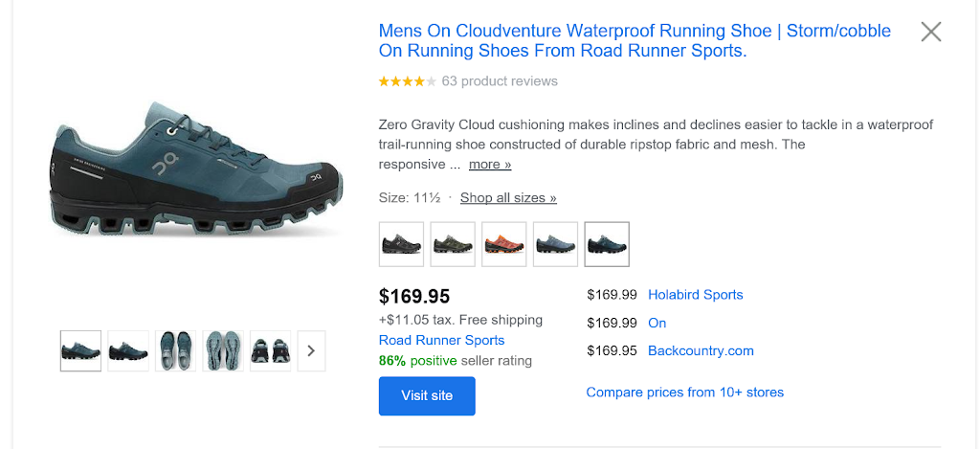View the shoe sole thumbnail
This screenshot has width=980, height=449.
[x=223, y=351]
